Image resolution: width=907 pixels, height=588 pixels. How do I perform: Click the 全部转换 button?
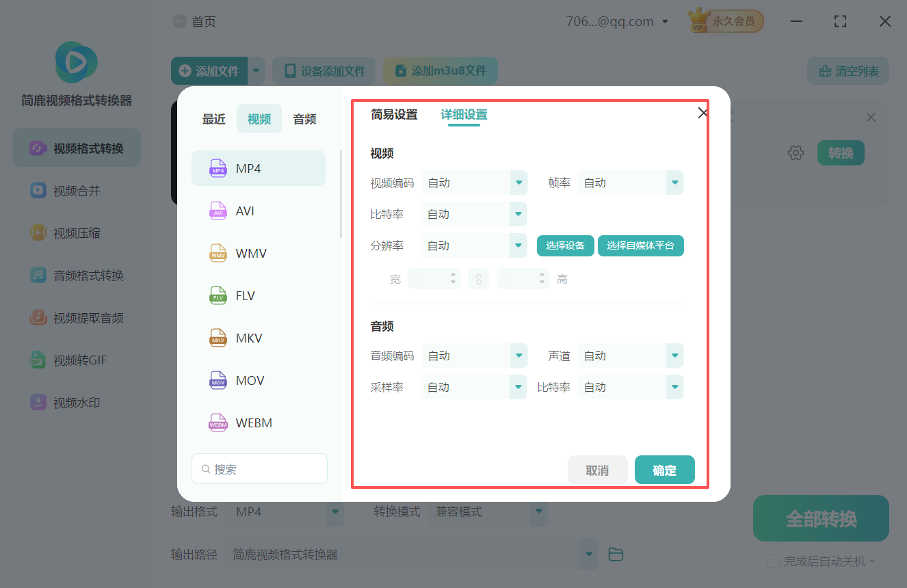point(820,518)
